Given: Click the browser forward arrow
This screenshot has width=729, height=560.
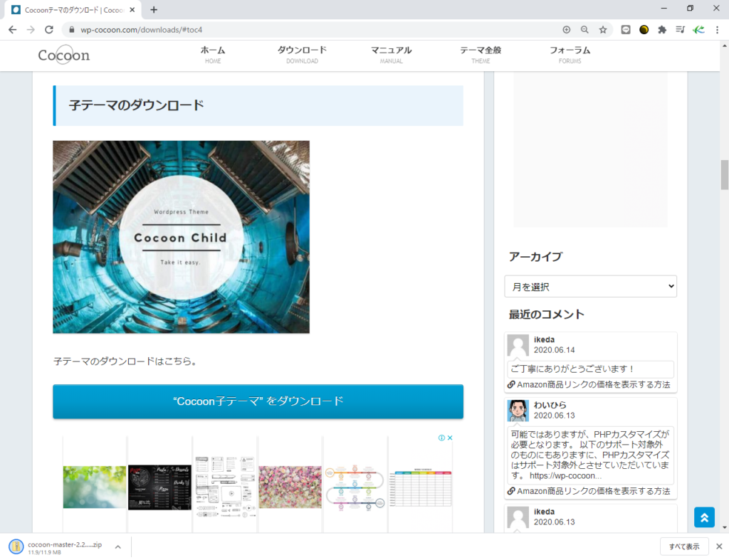Looking at the screenshot, I should click(31, 30).
